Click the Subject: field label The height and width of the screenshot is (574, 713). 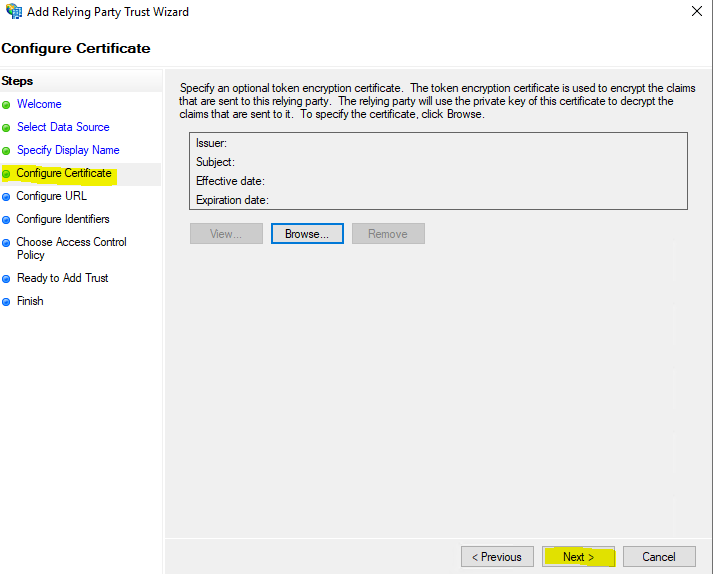(216, 162)
